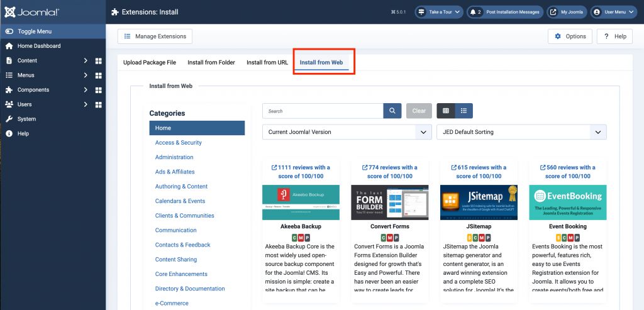Open the 615 reviews link
Screen dimensions: 644x310
coord(479,172)
